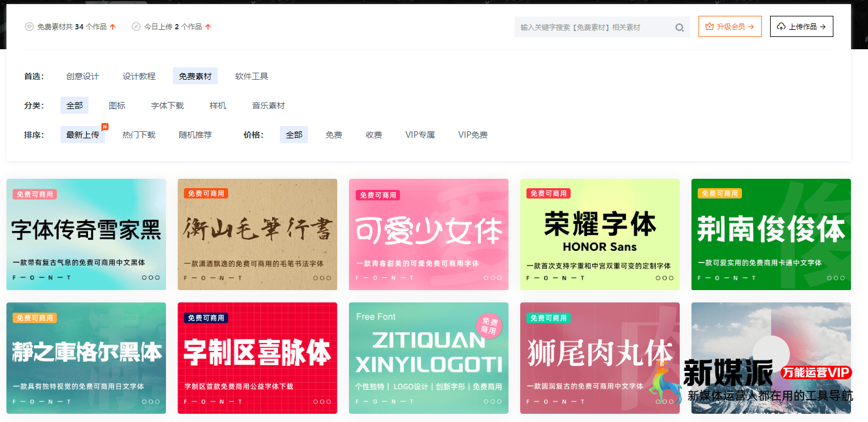The height and width of the screenshot is (422, 868).
Task: Click the search magnifier icon
Action: pos(679,27)
